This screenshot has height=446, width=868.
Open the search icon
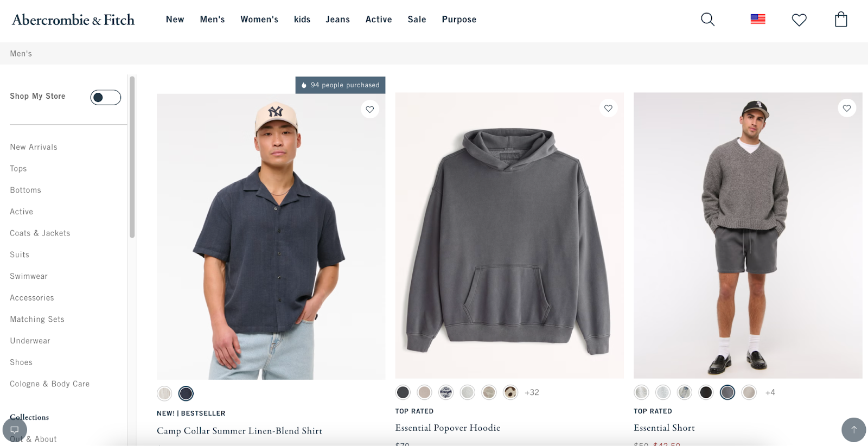point(707,19)
